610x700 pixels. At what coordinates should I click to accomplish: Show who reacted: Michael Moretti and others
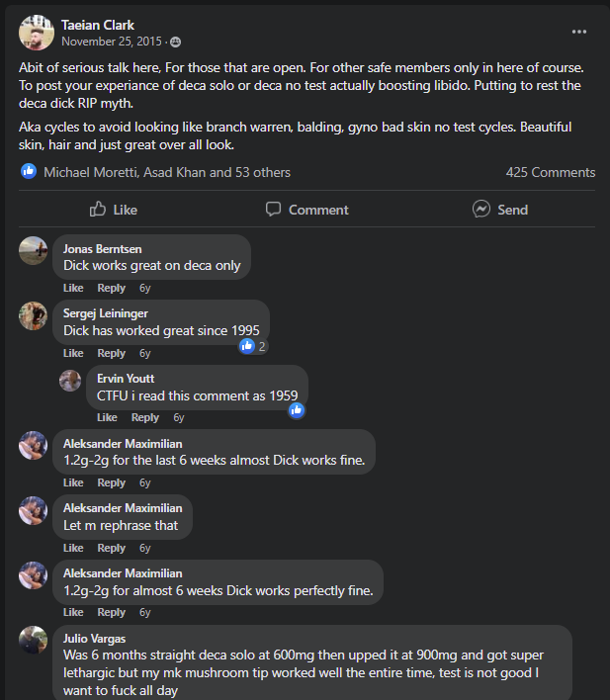point(167,172)
